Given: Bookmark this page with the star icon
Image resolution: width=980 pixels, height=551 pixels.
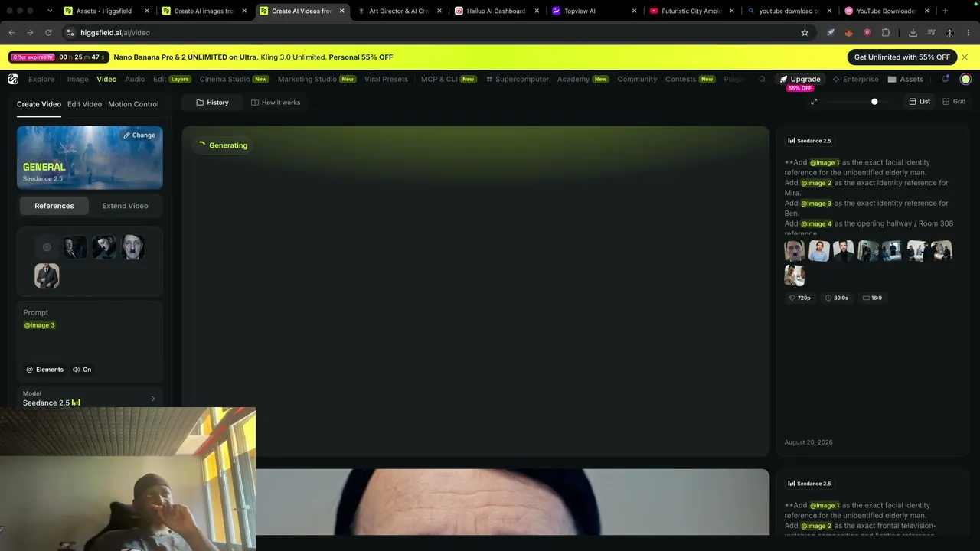Looking at the screenshot, I should click(x=805, y=33).
